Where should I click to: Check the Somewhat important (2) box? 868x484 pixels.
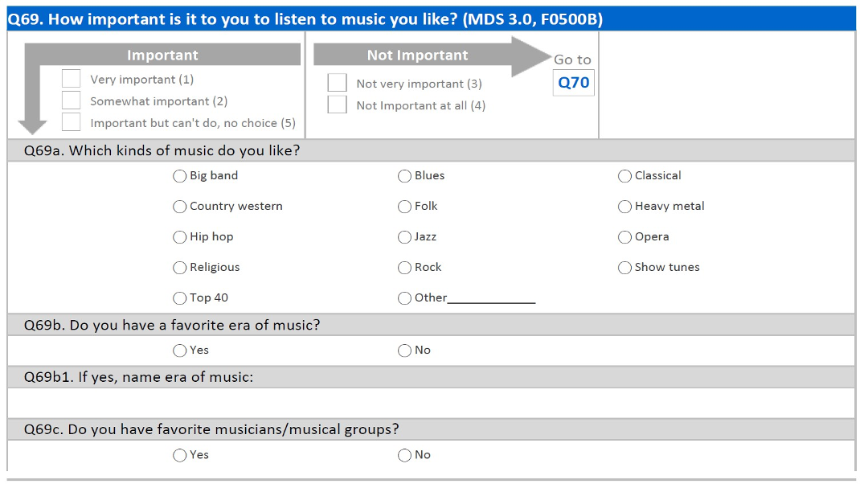72,100
